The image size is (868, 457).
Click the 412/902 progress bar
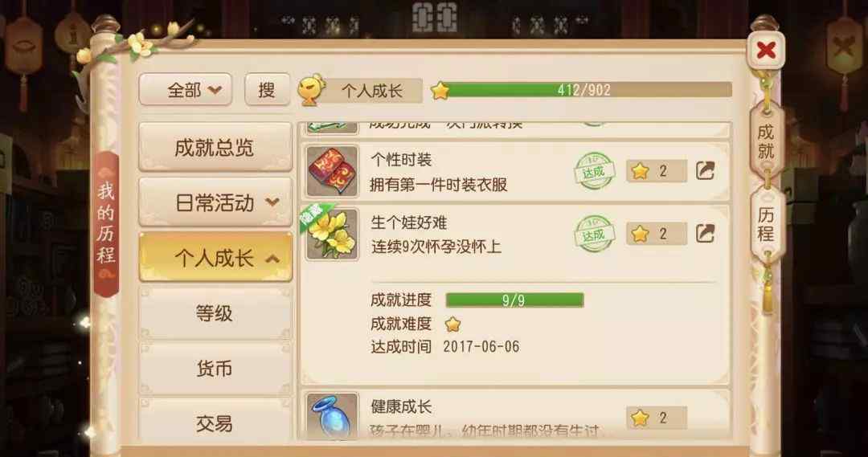pos(583,90)
